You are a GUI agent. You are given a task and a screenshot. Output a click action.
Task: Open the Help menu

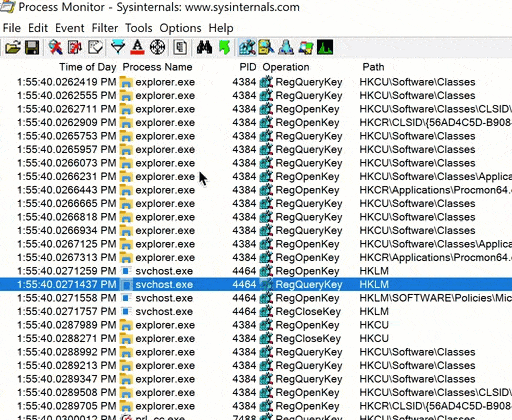[221, 28]
